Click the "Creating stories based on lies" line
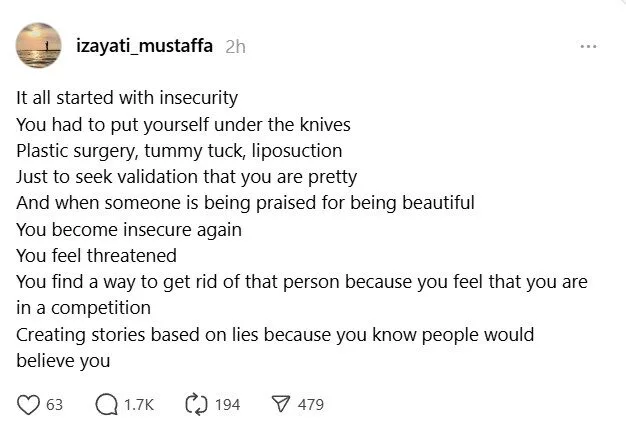 (275, 335)
